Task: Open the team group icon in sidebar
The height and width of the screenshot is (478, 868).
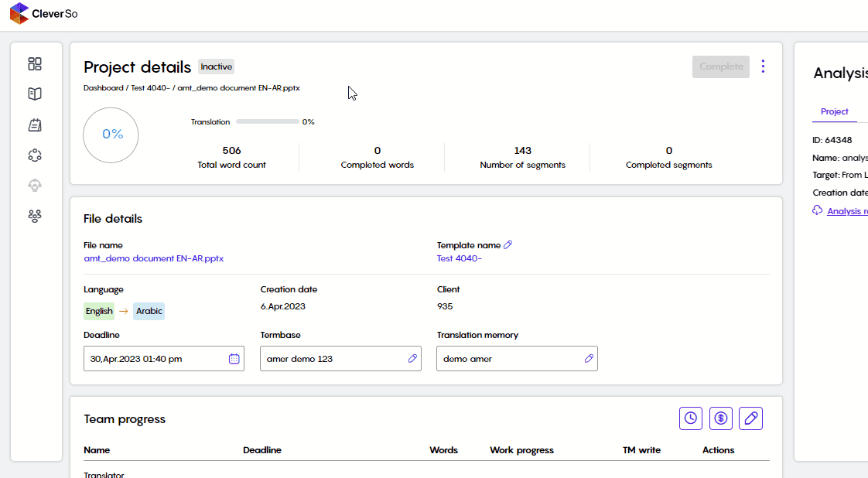Action: 35,216
